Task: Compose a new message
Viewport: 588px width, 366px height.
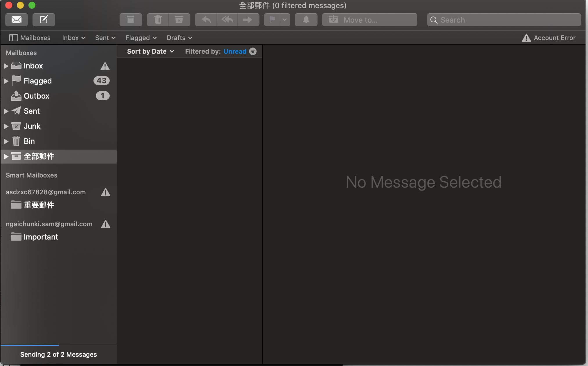Action: (x=44, y=19)
